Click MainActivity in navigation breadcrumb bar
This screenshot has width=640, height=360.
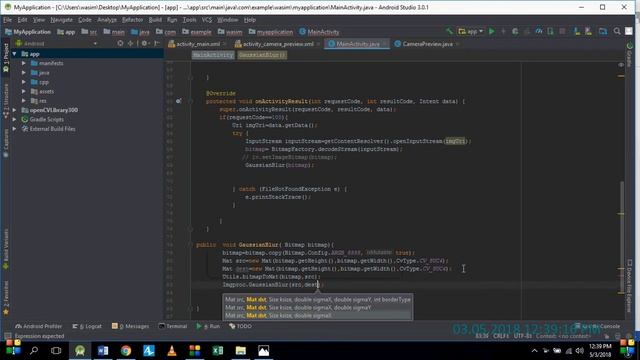click(x=319, y=32)
